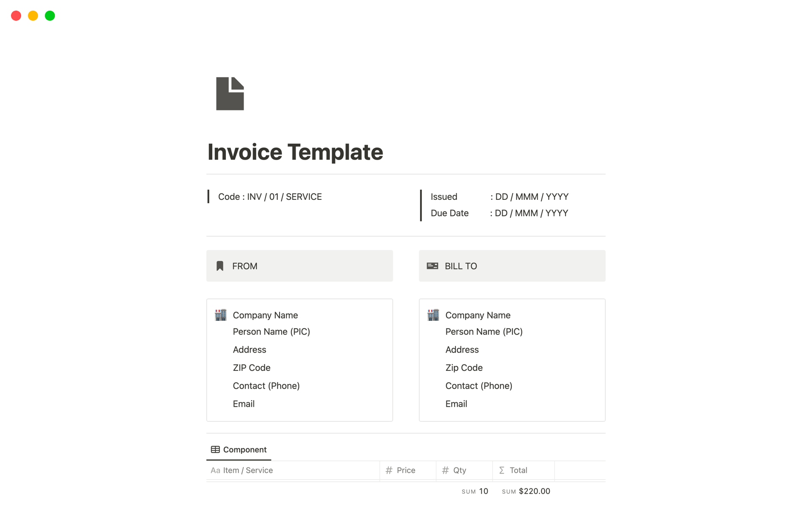Viewport: 812px width, 508px height.
Task: Click the text type icon next to Item/Service
Action: pyautogui.click(x=215, y=469)
